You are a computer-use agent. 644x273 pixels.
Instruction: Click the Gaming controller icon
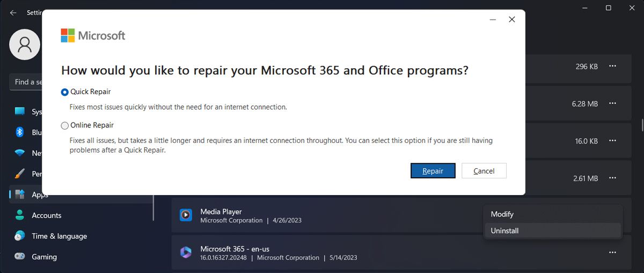pyautogui.click(x=20, y=257)
